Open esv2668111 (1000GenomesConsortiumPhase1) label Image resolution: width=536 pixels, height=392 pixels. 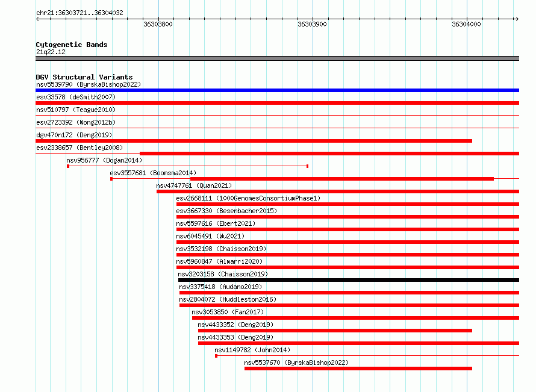(248, 198)
